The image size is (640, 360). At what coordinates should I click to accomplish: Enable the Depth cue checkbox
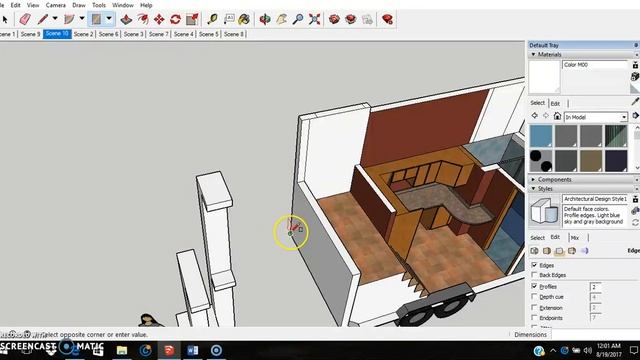(x=534, y=296)
